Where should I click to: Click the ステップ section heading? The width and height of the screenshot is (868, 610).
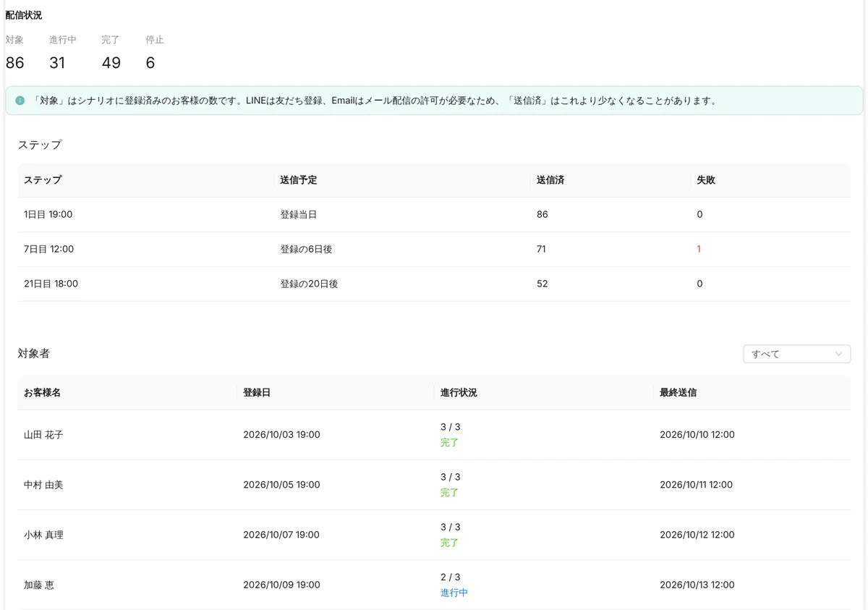click(x=40, y=145)
